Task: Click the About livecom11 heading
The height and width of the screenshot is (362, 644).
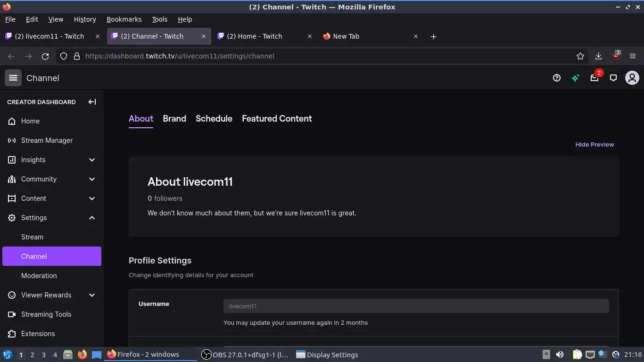Action: tap(190, 182)
